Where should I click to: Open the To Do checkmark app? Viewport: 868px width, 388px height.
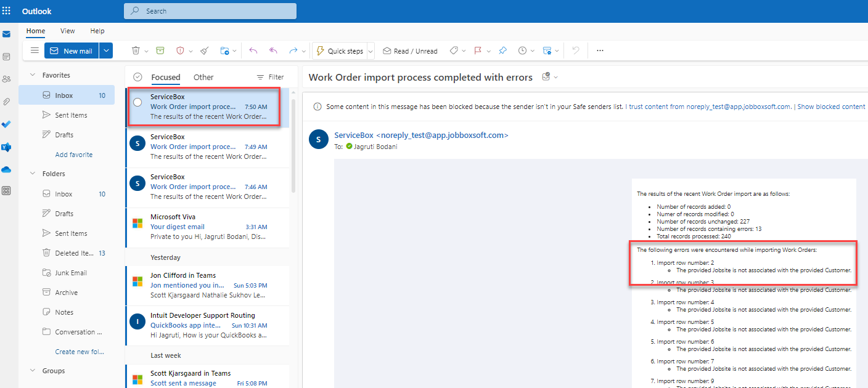pyautogui.click(x=6, y=124)
